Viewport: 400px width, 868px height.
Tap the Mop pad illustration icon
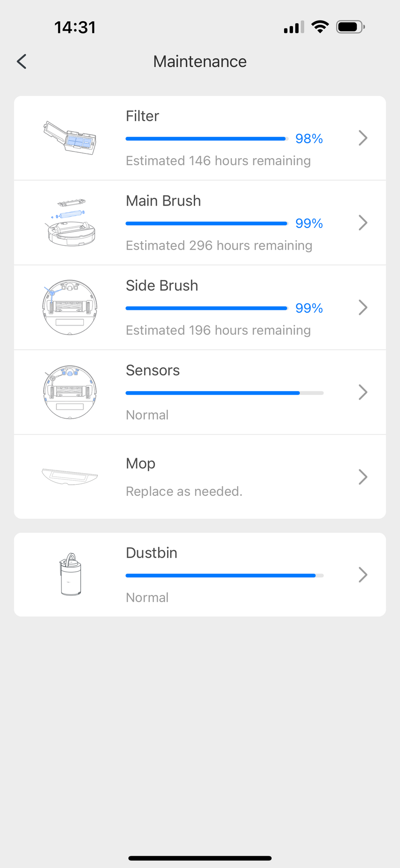pos(70,477)
